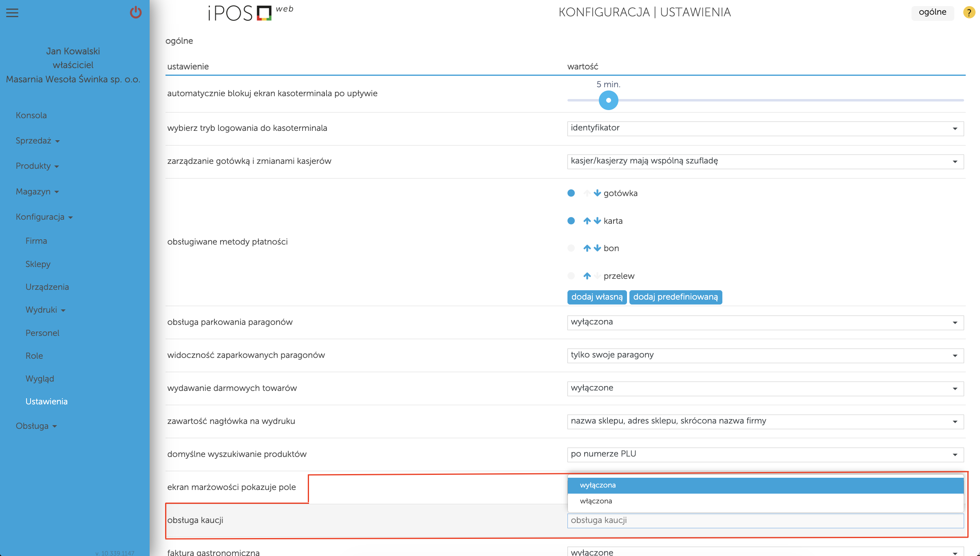Open the yellow help question mark

point(969,12)
